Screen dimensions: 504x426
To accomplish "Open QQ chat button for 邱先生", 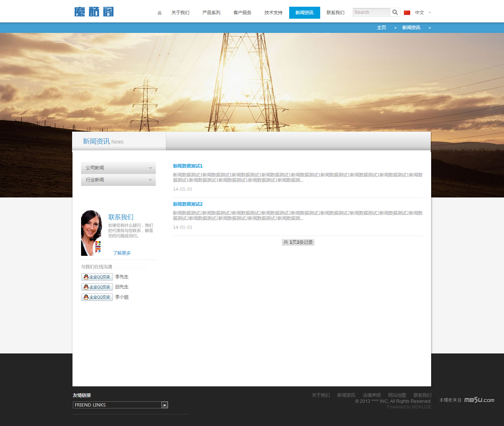I will coord(97,287).
